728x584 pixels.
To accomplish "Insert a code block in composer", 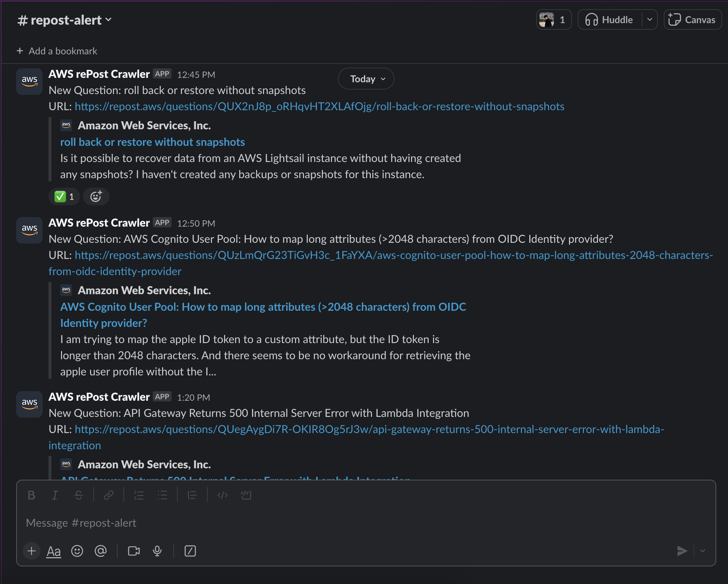I will (x=246, y=495).
